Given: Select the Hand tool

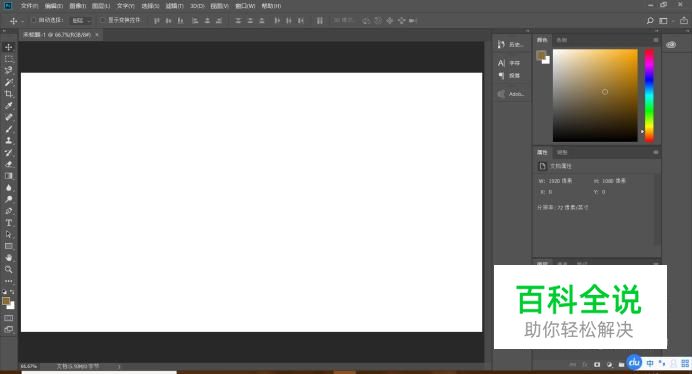Looking at the screenshot, I should point(8,257).
